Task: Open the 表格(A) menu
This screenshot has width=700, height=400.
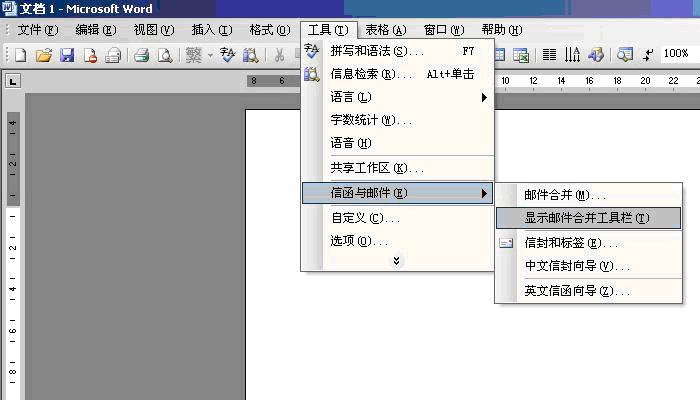Action: (386, 30)
